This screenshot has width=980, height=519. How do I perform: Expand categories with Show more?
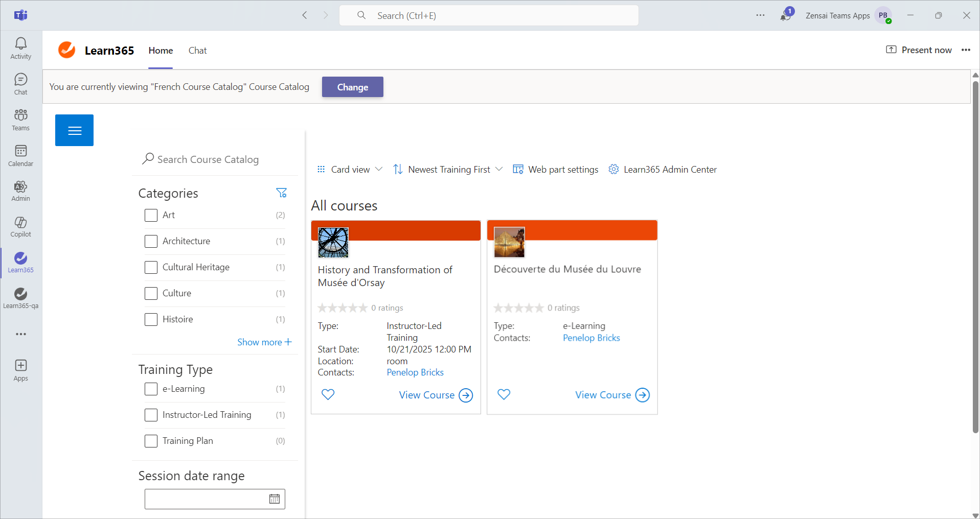pyautogui.click(x=264, y=342)
